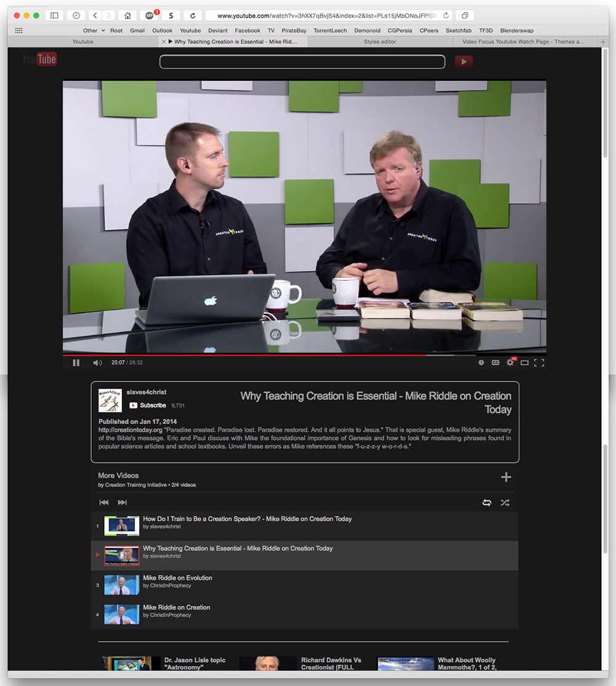
Task: Enter fullscreen mode
Action: [x=540, y=362]
